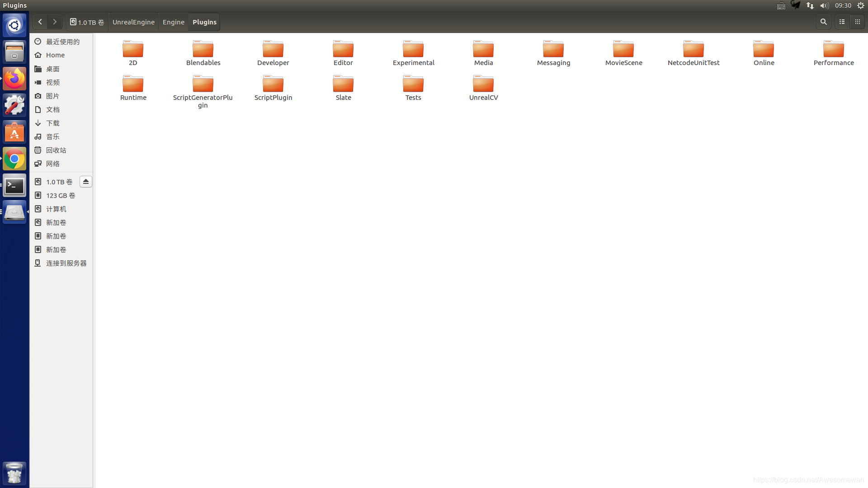Eject the 1.0 TB volume

click(85, 182)
